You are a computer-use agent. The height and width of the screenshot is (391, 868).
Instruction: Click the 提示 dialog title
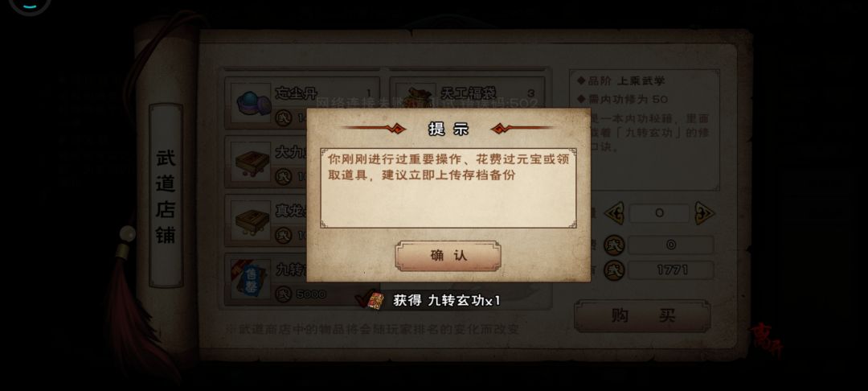448,129
